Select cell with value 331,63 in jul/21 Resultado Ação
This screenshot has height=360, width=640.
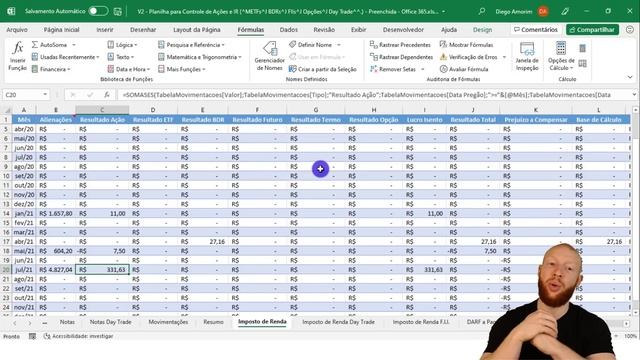pyautogui.click(x=102, y=269)
